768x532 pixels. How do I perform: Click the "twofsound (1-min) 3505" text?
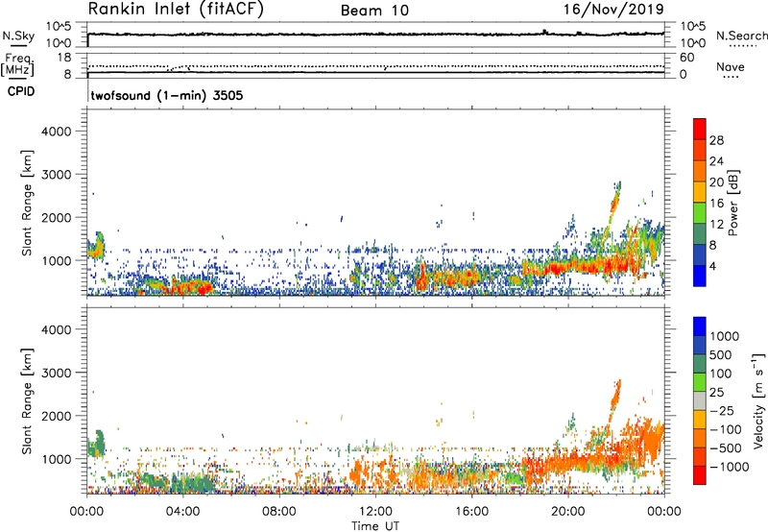point(167,95)
